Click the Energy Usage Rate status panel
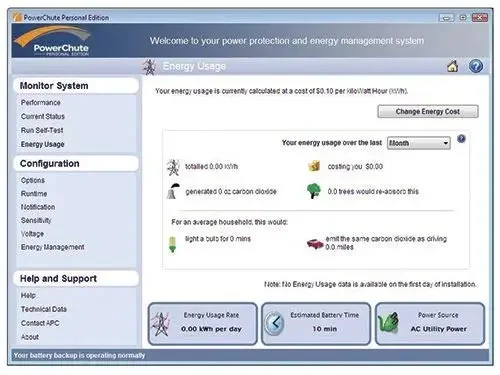The height and width of the screenshot is (375, 500). [203, 323]
